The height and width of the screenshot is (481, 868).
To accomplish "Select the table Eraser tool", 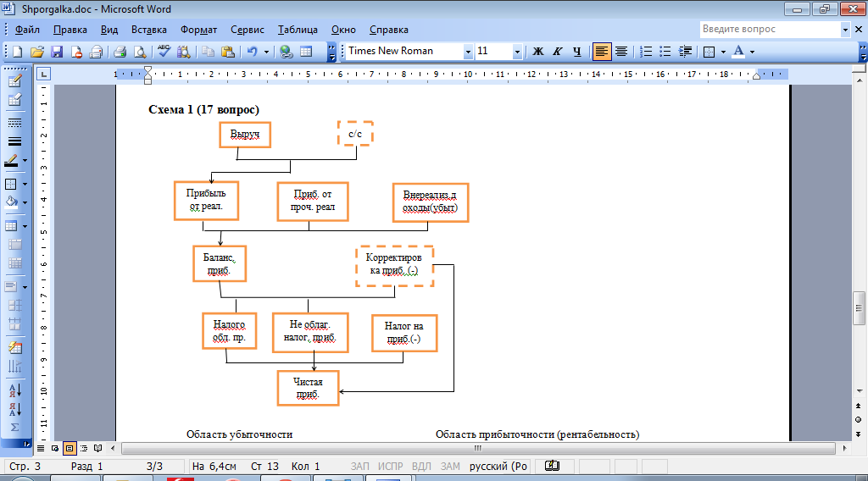I will (15, 100).
